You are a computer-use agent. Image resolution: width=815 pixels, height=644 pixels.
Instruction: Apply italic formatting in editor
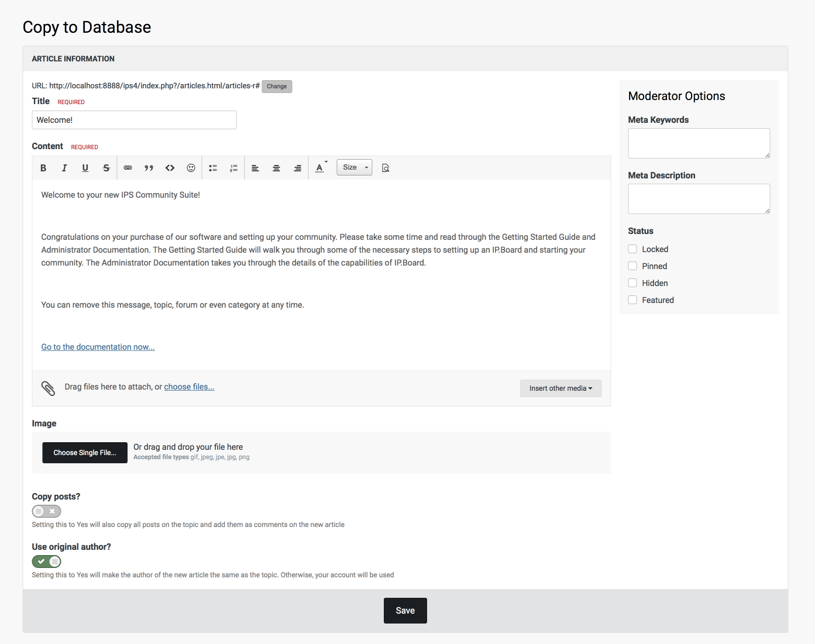64,168
